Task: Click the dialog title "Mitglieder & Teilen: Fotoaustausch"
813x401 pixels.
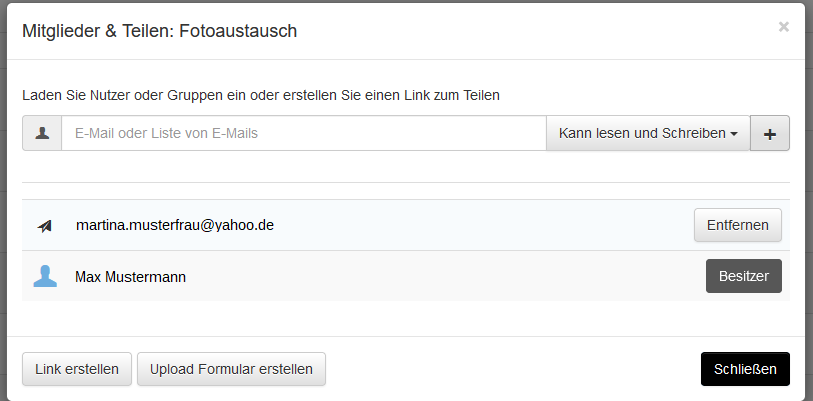Action: click(x=160, y=31)
